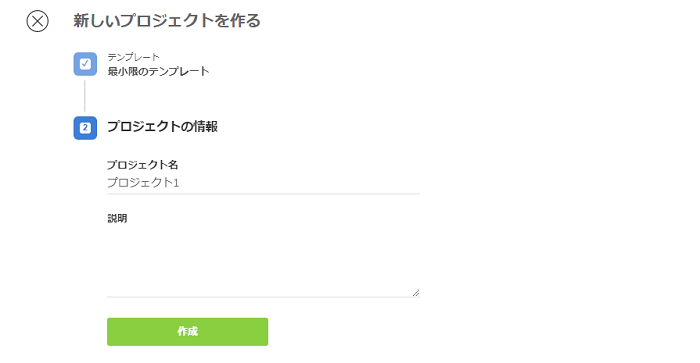Click the underline beneath project name field
The width and height of the screenshot is (700, 363).
pyautogui.click(x=263, y=194)
